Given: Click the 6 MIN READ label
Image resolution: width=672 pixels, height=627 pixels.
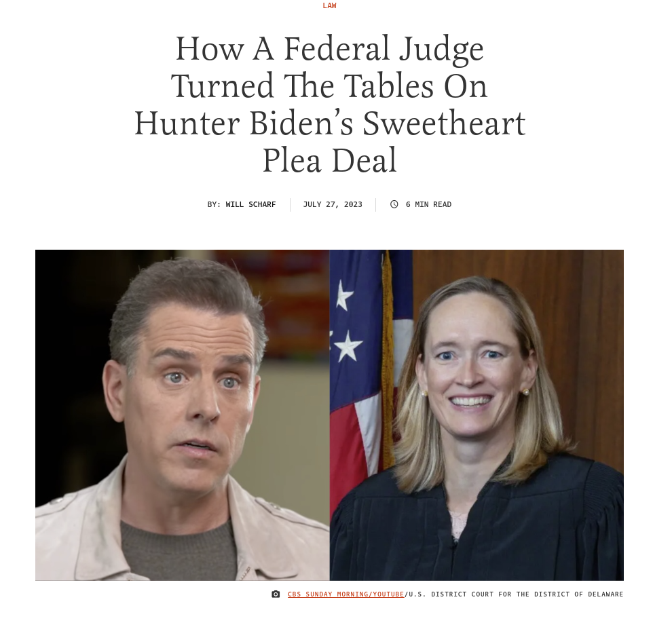Looking at the screenshot, I should 428,204.
